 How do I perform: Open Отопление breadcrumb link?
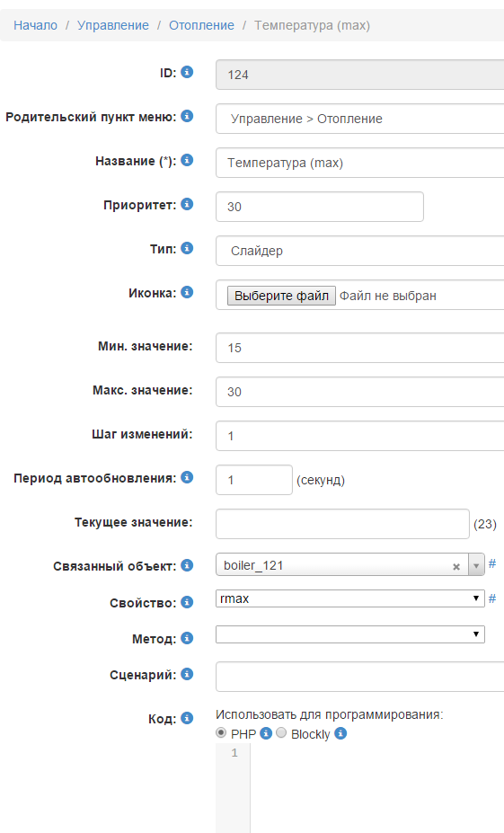(x=201, y=25)
